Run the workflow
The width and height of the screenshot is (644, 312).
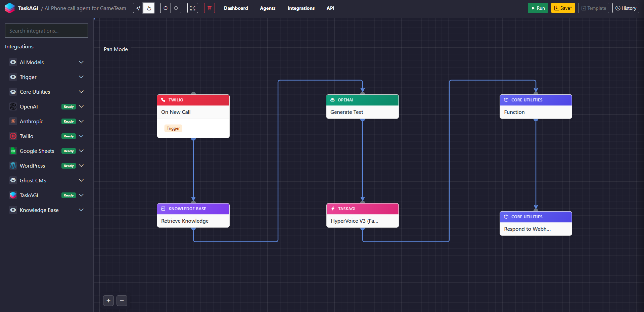click(538, 8)
